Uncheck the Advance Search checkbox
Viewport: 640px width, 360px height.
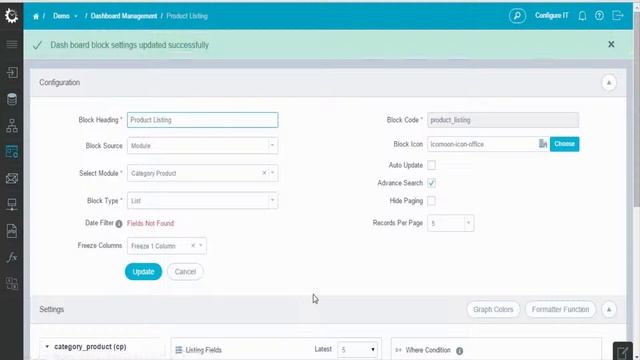431,183
